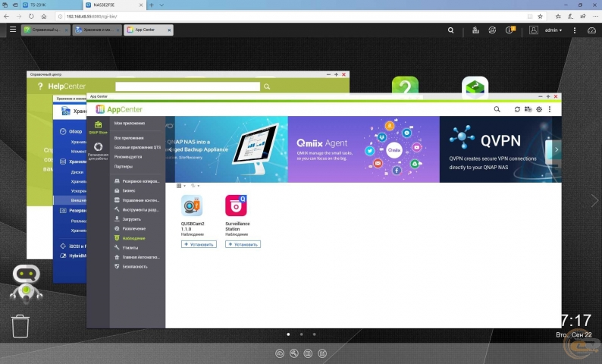Reload the page with browser refresh

[31, 17]
